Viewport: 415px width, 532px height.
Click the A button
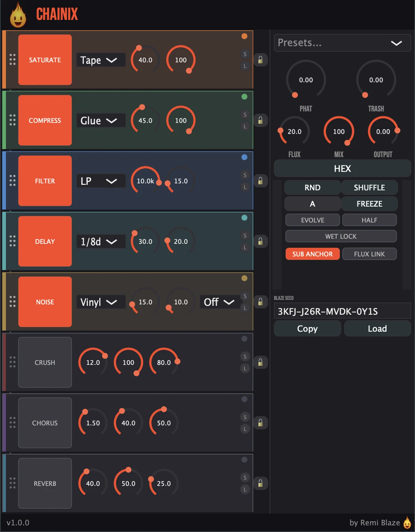312,204
